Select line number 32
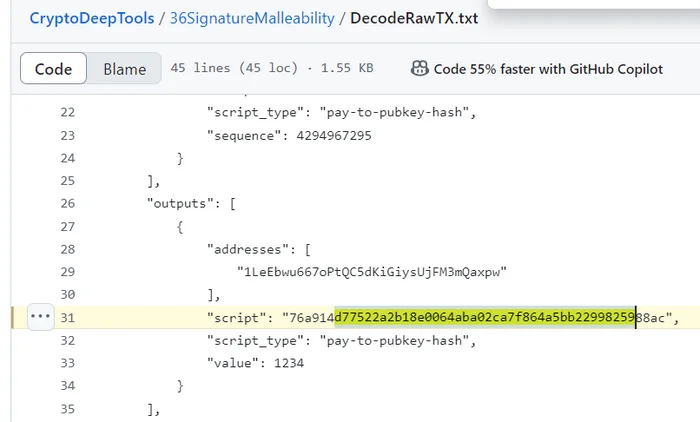The image size is (700, 422). point(68,340)
